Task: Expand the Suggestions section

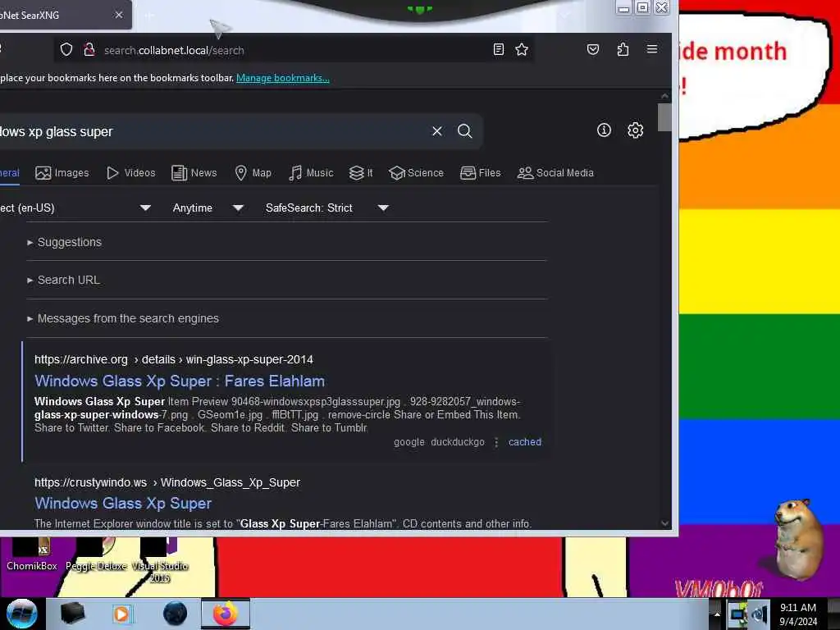Action: [64, 242]
